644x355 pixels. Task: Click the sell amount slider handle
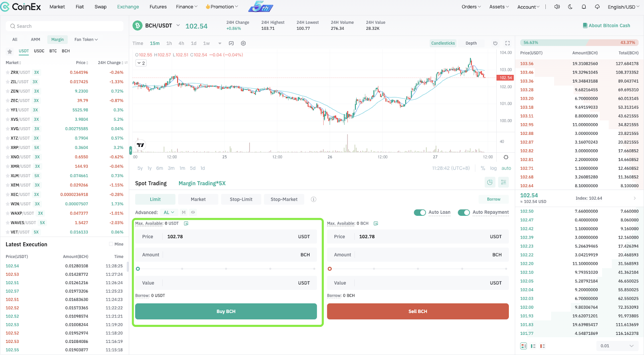(x=330, y=269)
